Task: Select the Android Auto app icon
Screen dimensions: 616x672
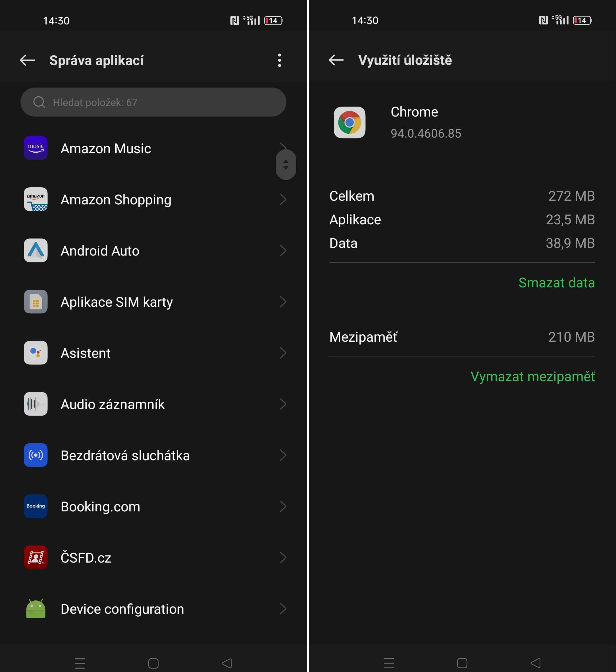Action: (36, 250)
